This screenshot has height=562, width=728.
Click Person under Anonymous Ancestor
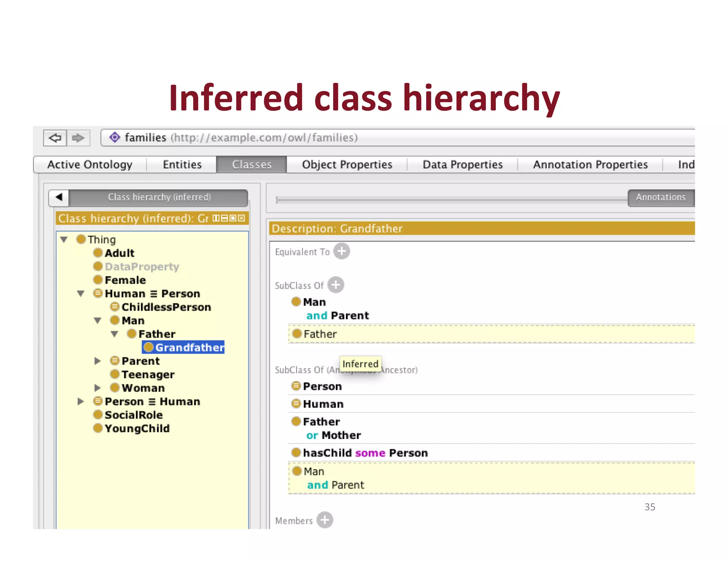322,386
